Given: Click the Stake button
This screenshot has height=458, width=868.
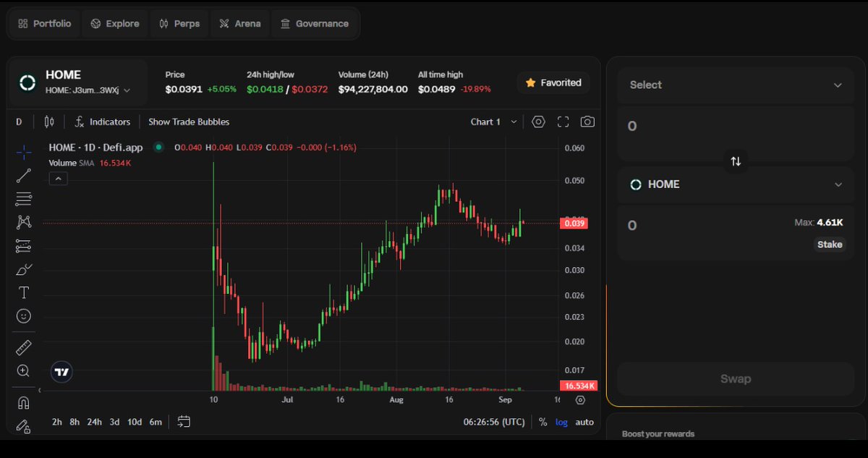Looking at the screenshot, I should (x=830, y=245).
